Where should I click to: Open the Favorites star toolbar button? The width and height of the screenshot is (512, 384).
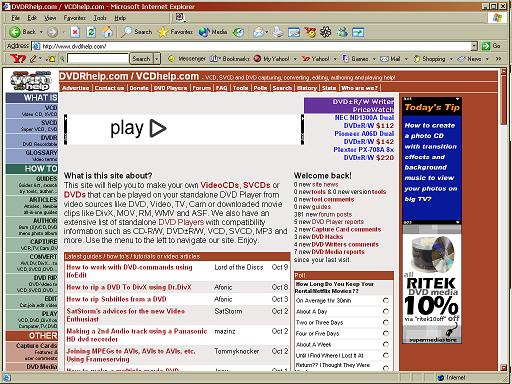[x=175, y=32]
